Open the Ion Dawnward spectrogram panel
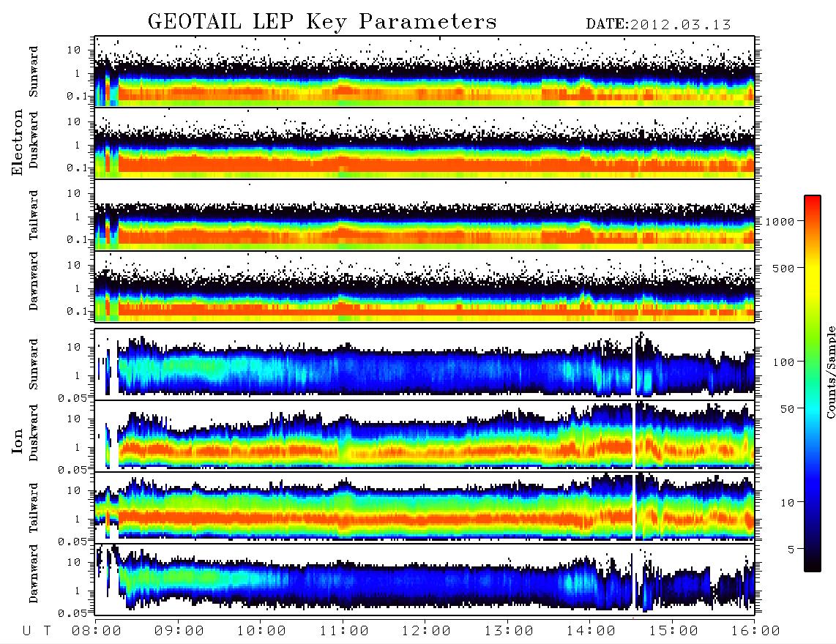The image size is (836, 644). pos(425,579)
